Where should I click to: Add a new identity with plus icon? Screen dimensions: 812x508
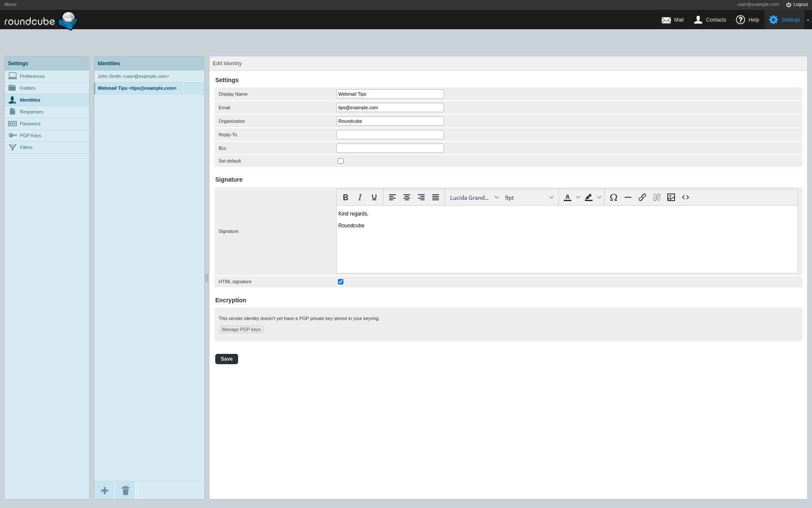pyautogui.click(x=104, y=491)
